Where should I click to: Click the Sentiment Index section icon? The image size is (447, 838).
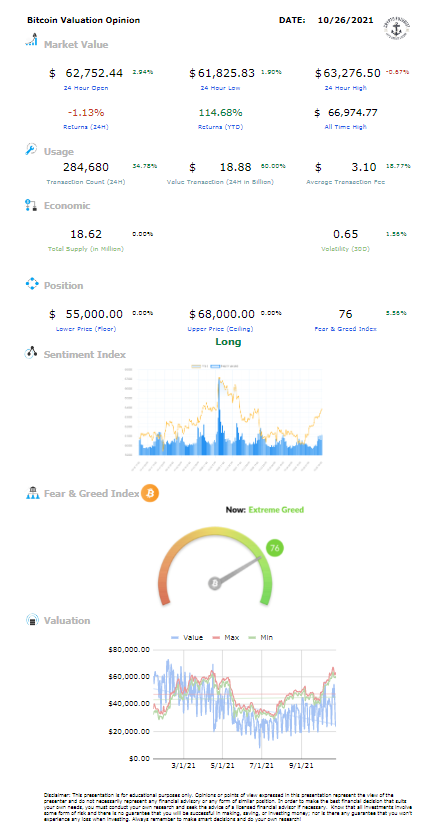(x=31, y=353)
